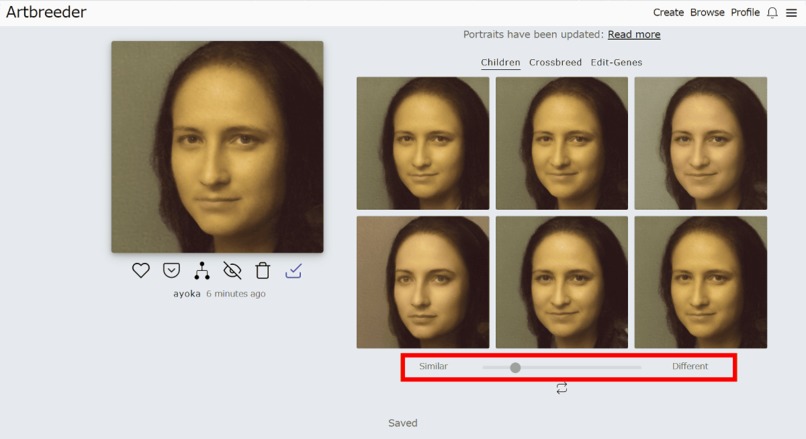806x439 pixels.
Task: Open the hamburger menu
Action: tap(792, 12)
